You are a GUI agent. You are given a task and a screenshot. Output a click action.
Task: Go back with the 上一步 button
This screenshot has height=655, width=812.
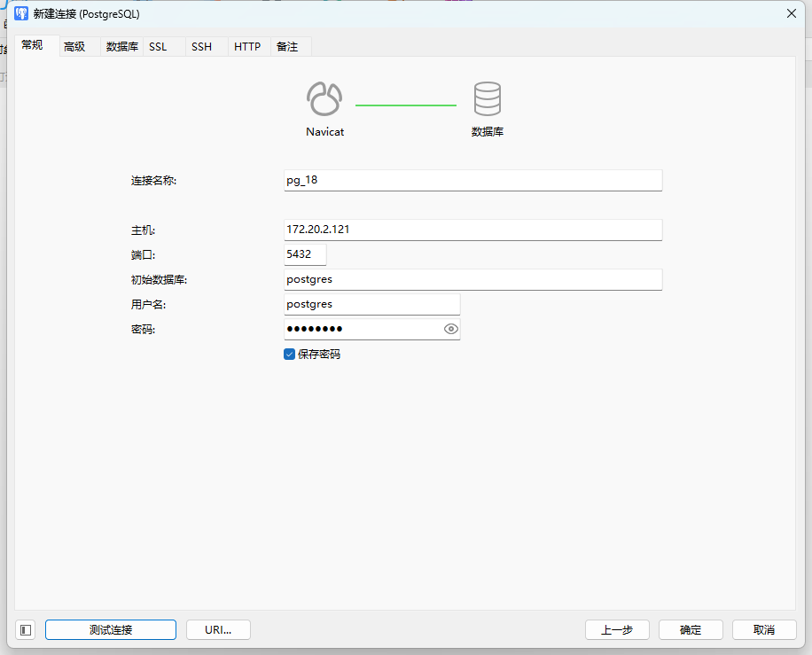coord(617,629)
